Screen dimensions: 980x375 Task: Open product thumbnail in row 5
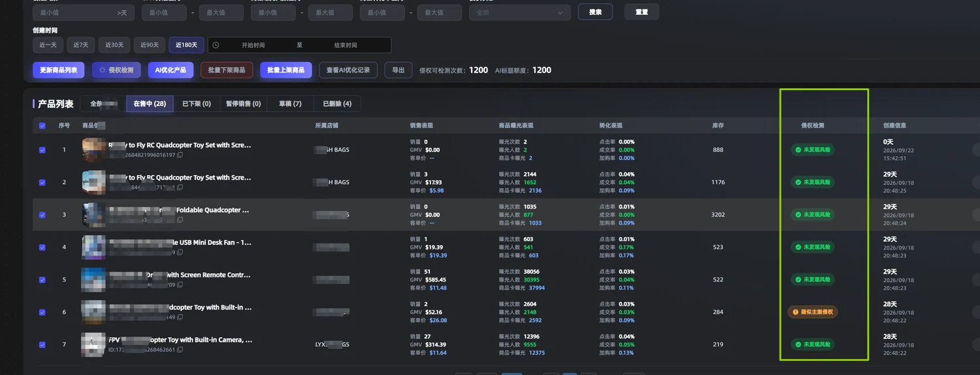[93, 280]
